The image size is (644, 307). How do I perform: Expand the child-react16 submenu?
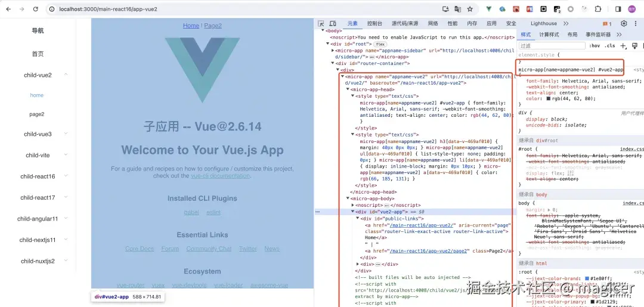click(66, 176)
